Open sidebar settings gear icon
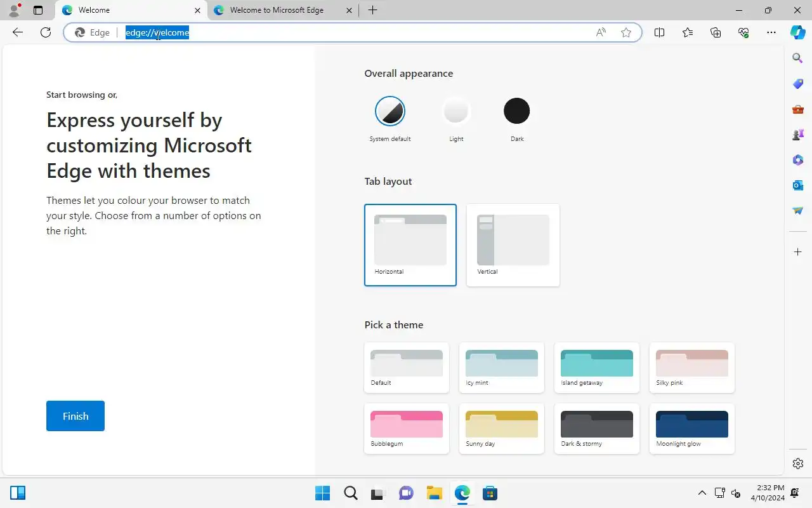This screenshot has width=812, height=508. [798, 464]
